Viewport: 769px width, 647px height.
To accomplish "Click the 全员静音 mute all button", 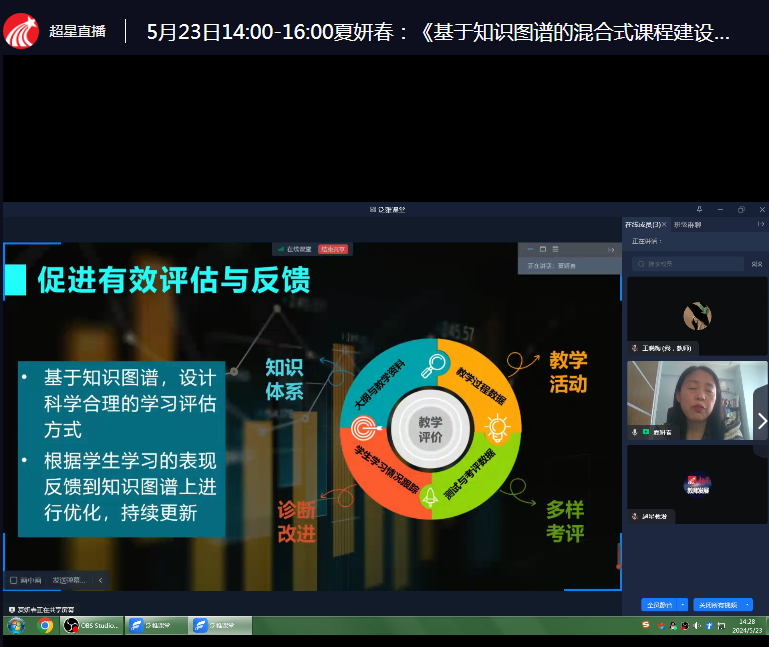I will pos(659,605).
